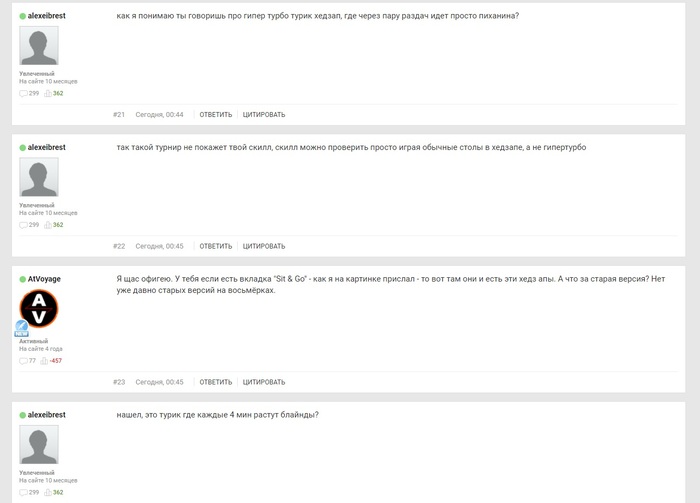The image size is (700, 503).
Task: Reply to post #22 via ОТВЕТИТЬ
Action: pyautogui.click(x=216, y=246)
